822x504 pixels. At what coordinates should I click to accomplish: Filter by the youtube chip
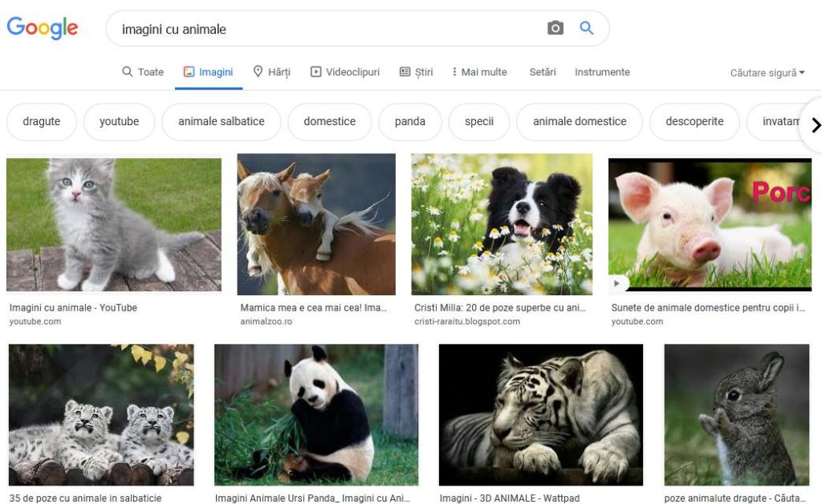(x=120, y=121)
